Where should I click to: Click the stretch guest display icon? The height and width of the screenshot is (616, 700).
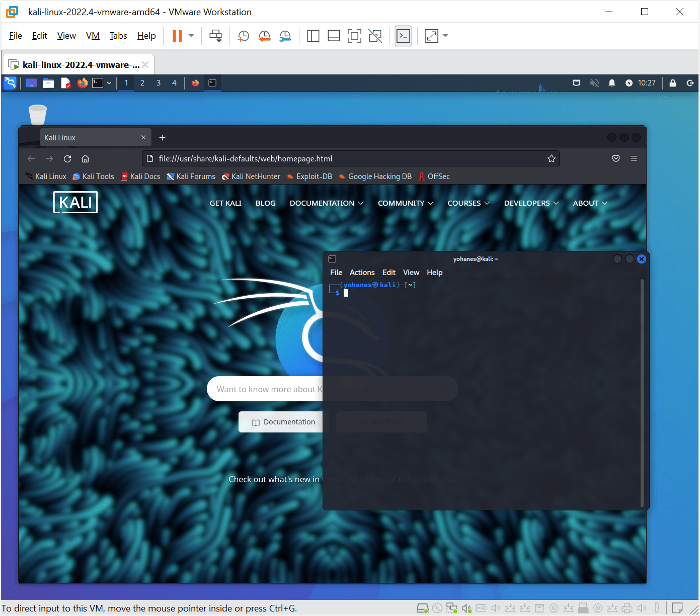pos(431,36)
